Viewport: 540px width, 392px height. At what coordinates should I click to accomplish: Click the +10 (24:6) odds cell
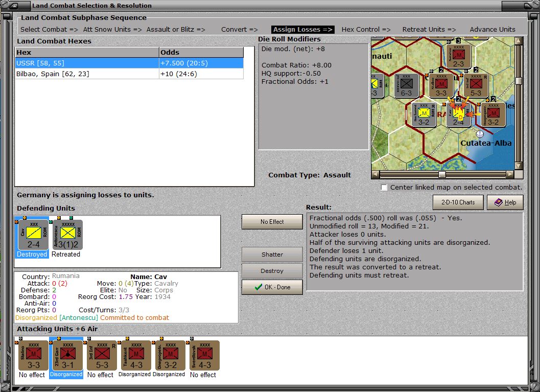(x=201, y=74)
